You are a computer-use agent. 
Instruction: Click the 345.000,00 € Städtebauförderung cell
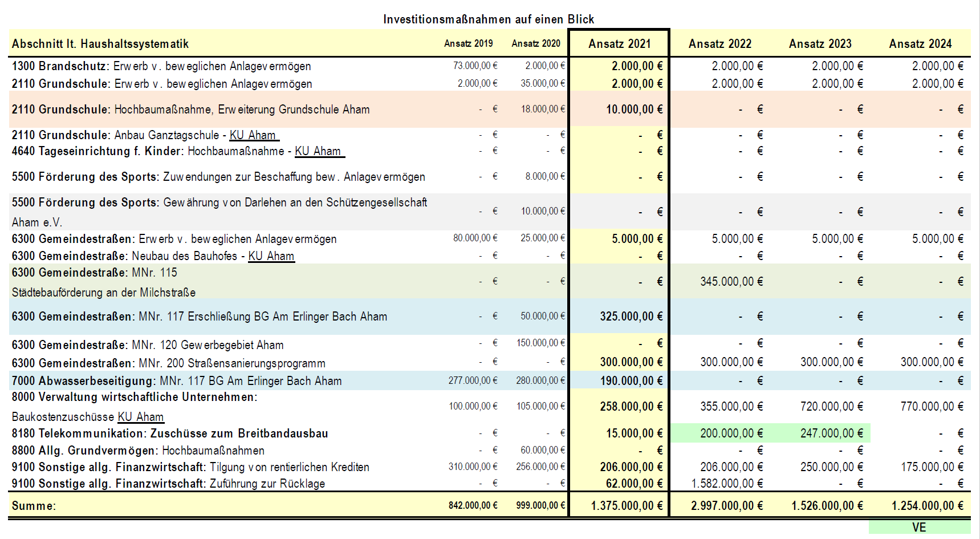pos(731,281)
